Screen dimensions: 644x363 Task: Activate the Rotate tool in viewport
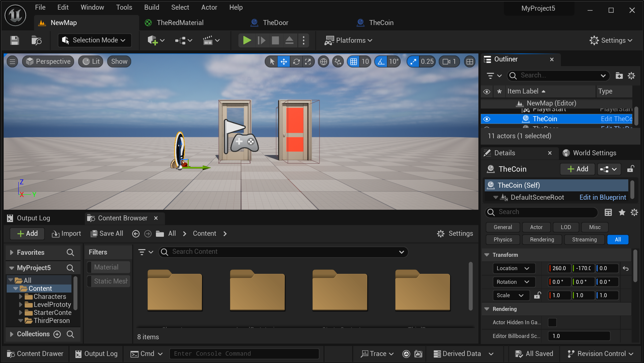(x=296, y=61)
